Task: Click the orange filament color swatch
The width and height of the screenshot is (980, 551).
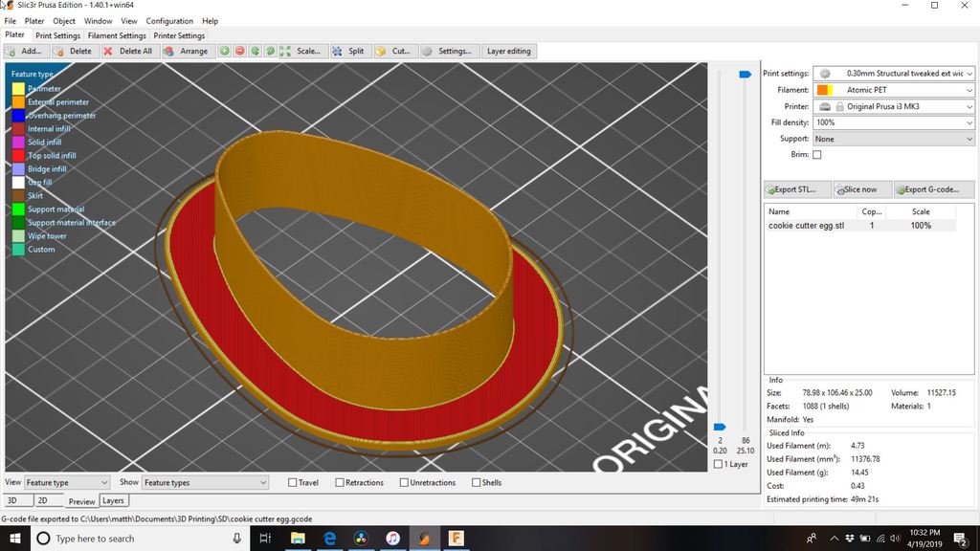Action: pos(822,90)
